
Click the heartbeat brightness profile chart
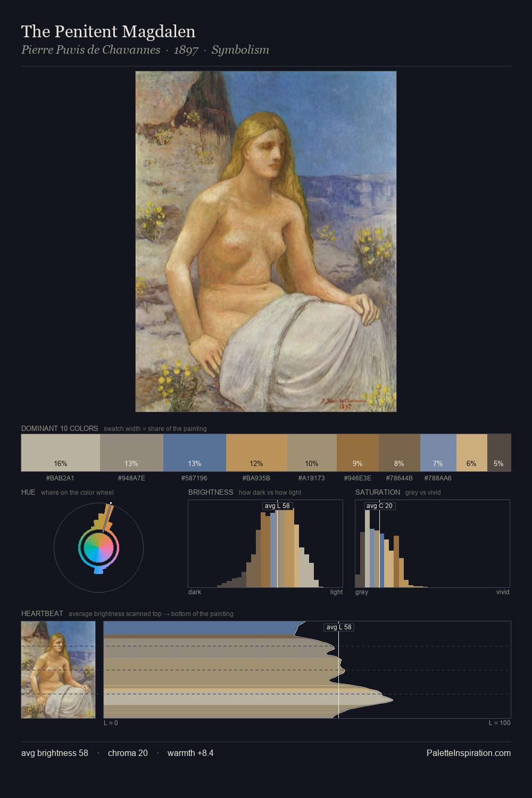[307, 670]
